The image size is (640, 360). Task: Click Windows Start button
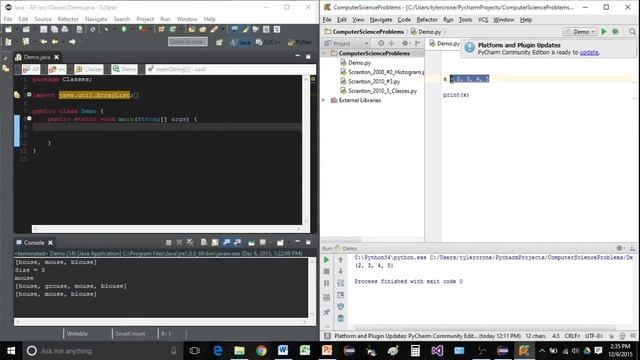tap(11, 351)
